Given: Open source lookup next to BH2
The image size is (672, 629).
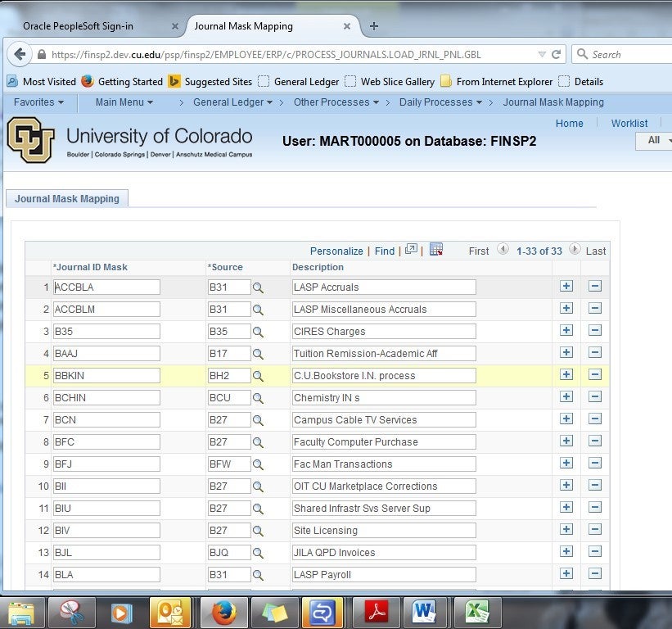Looking at the screenshot, I should point(258,376).
